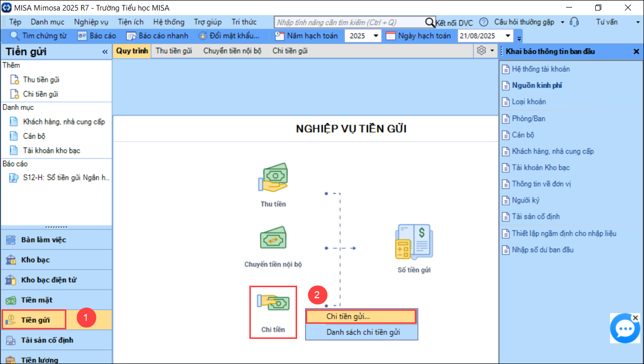The height and width of the screenshot is (364, 644).
Task: Open the Năm hạch toán year dropdown
Action: click(x=376, y=36)
